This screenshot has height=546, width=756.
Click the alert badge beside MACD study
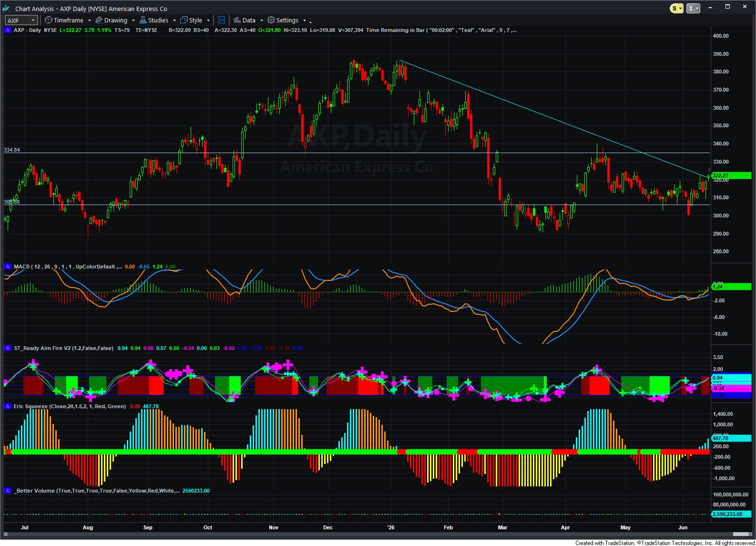(8, 267)
